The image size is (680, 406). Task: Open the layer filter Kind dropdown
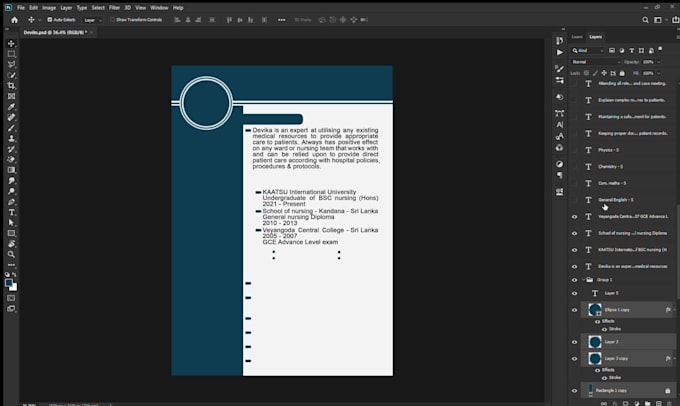point(588,51)
